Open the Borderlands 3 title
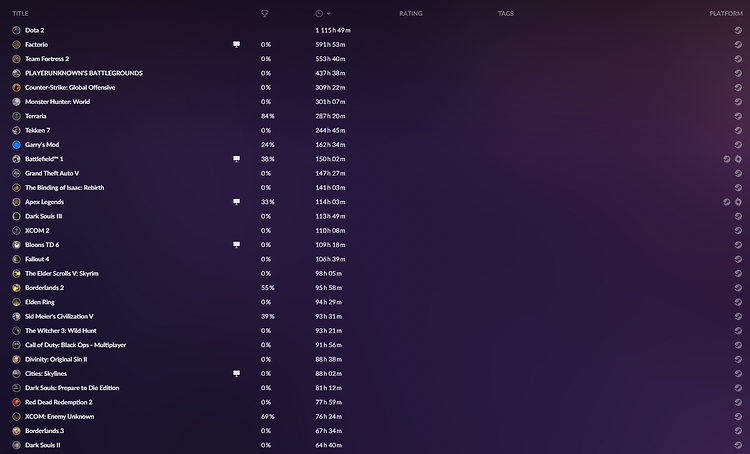 pos(44,431)
